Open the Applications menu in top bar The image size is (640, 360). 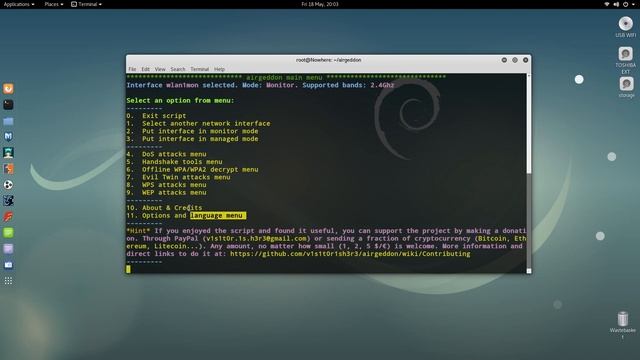coord(19,4)
